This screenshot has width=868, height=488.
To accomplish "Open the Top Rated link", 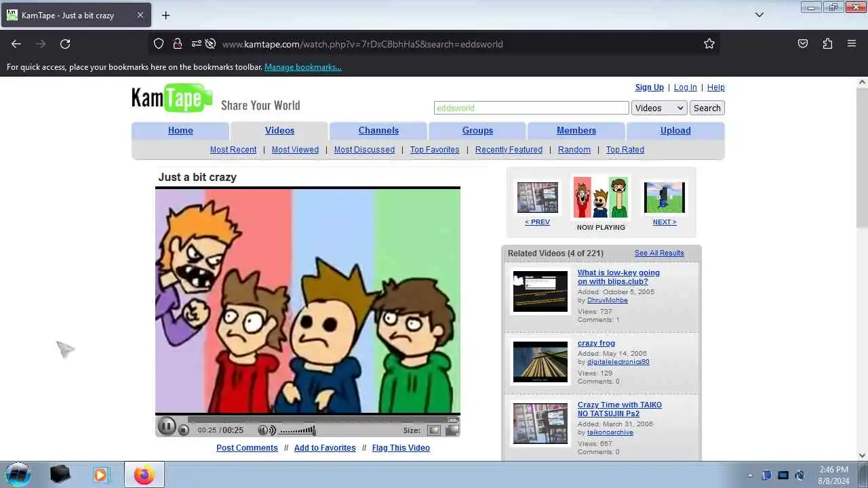I will (625, 150).
